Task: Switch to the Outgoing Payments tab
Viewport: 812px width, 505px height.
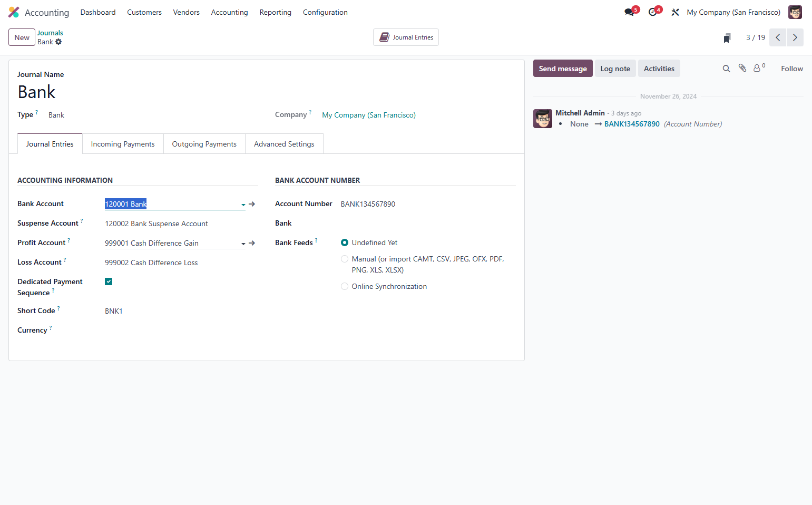Action: 204,144
